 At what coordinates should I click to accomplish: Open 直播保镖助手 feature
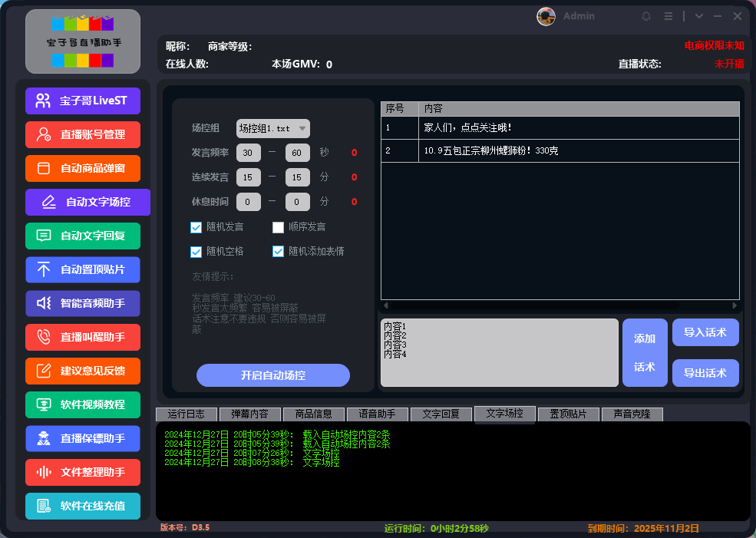point(82,438)
